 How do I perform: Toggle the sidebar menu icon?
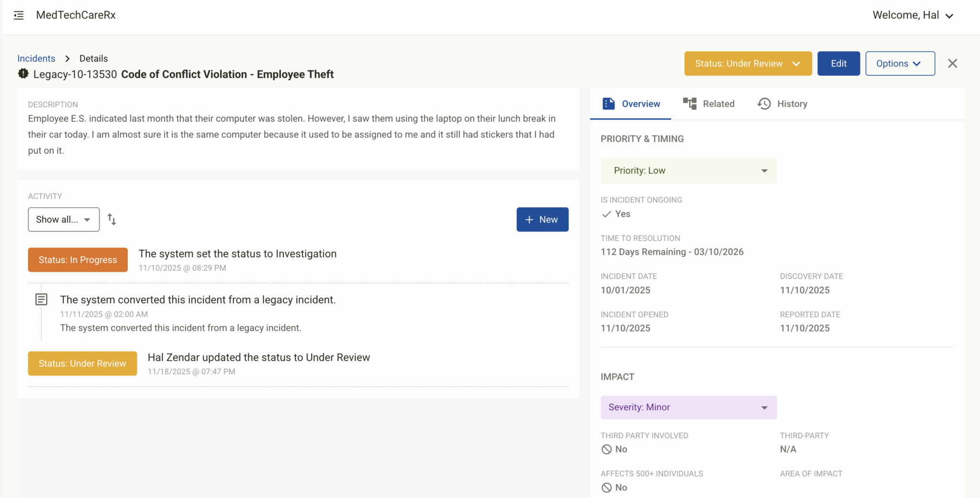click(19, 15)
